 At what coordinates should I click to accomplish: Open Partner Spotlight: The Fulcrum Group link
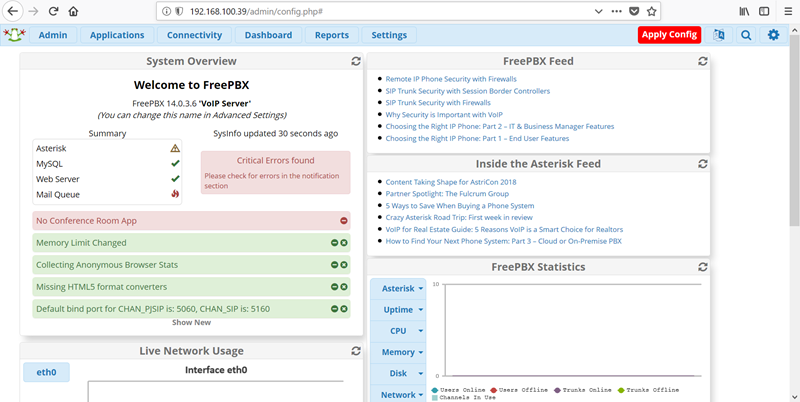point(447,194)
